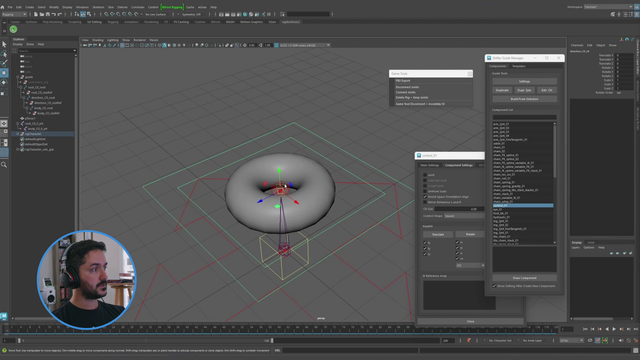Click Settings button in Guide Tools
Viewport: 640px width, 360px height.
point(524,81)
